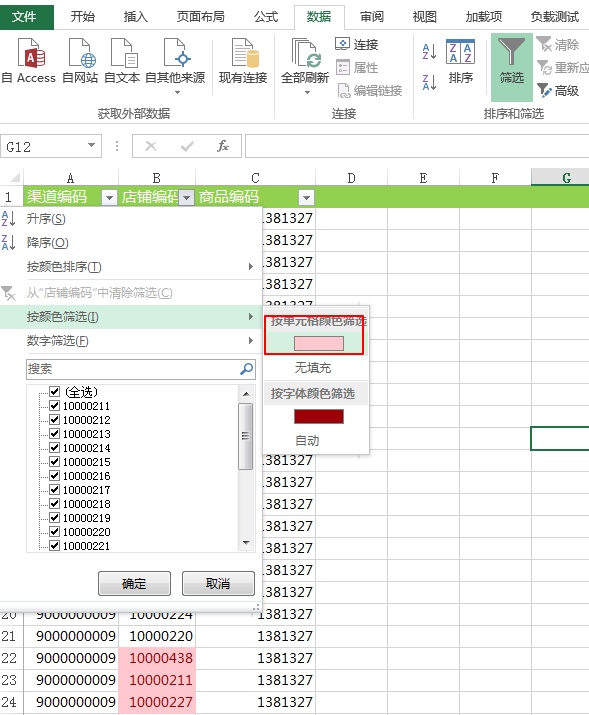This screenshot has width=589, height=715.
Task: Uncheck the 10000215 checkbox
Action: click(54, 461)
